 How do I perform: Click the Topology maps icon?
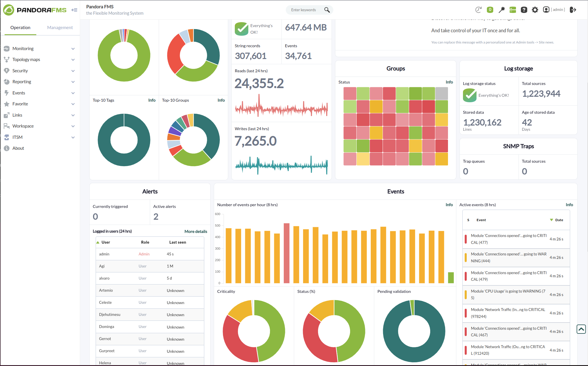point(6,59)
